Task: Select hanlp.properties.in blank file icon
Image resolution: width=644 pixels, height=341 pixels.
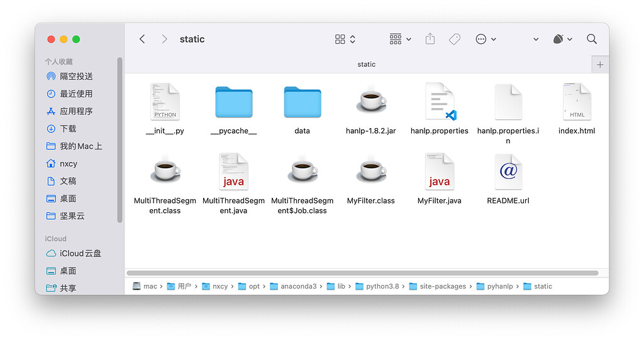Action: click(x=508, y=101)
